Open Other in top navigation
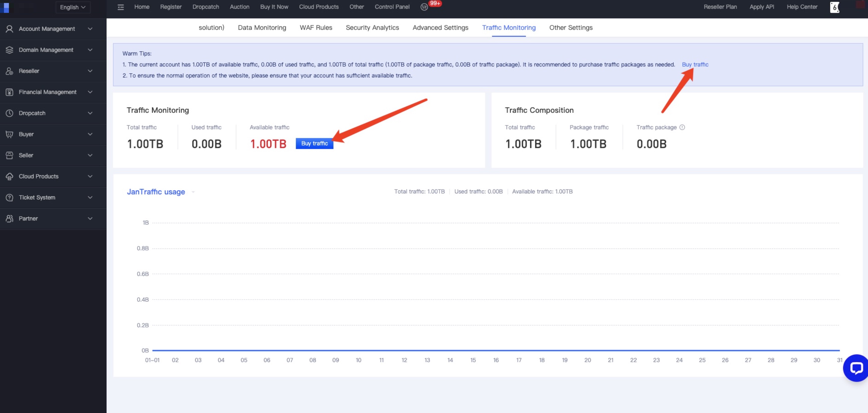868x413 pixels. pyautogui.click(x=357, y=7)
